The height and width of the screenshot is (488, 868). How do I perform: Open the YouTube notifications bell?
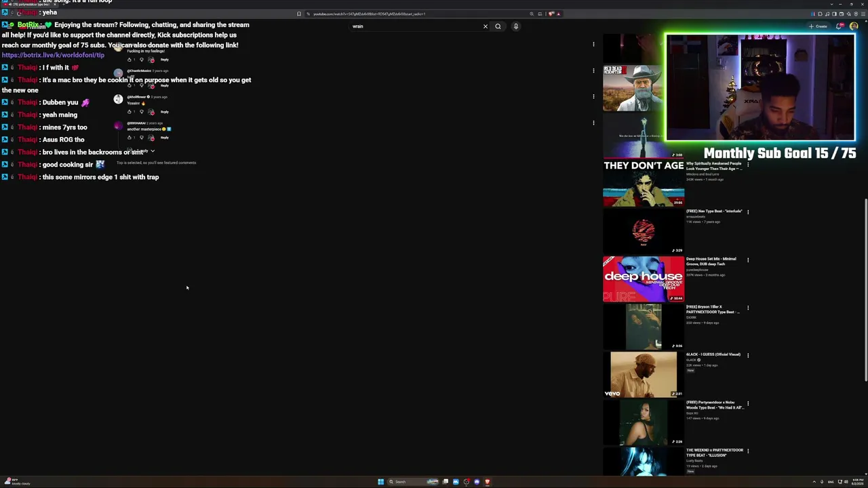(840, 26)
